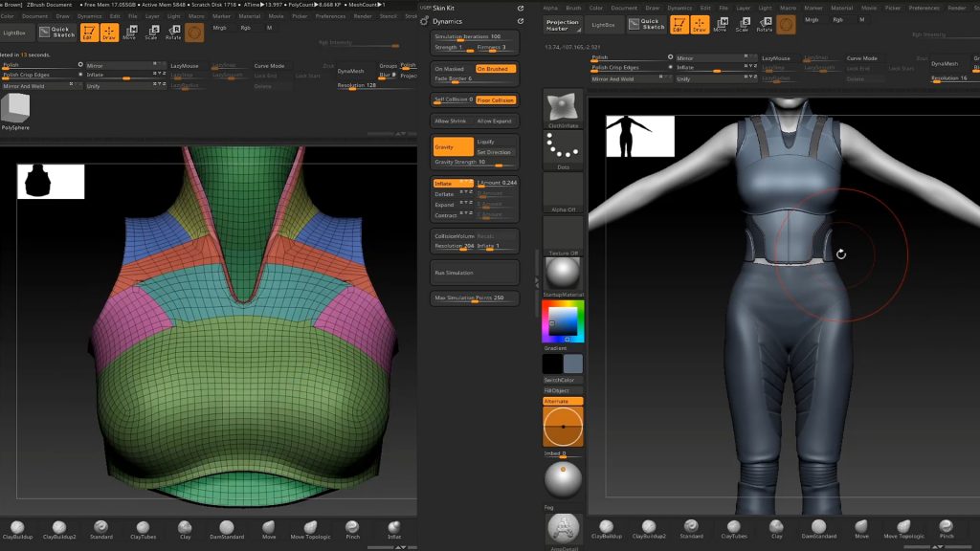Click the panel divider collapse arrows

tap(536, 281)
